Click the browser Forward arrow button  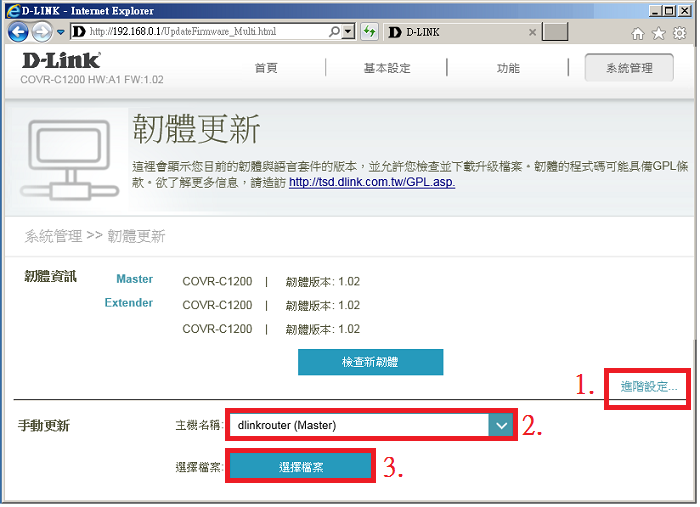[41, 32]
